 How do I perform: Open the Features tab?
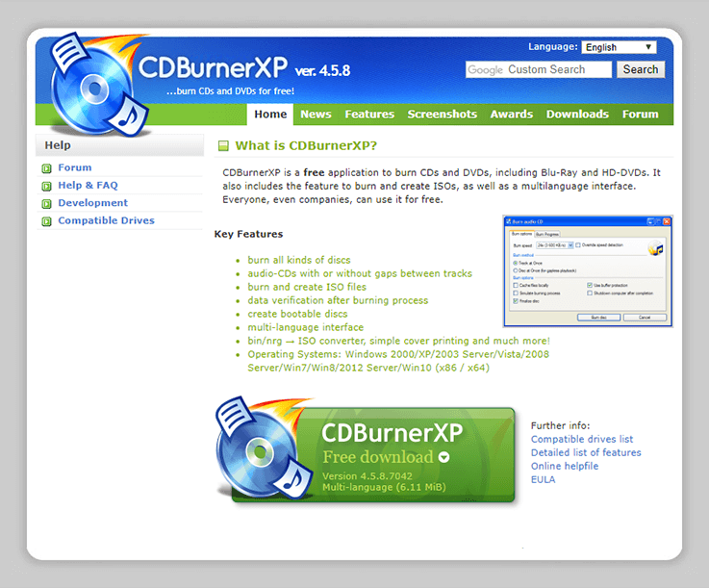tap(369, 115)
